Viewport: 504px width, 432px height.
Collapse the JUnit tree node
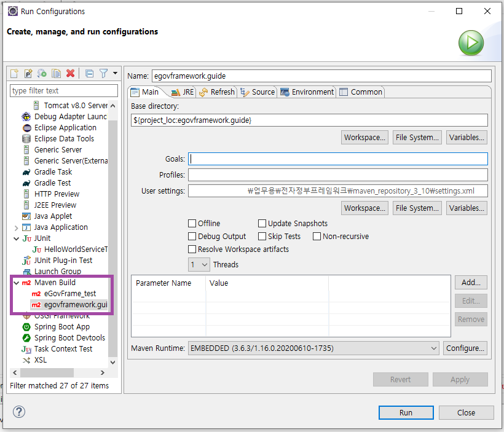(x=16, y=238)
